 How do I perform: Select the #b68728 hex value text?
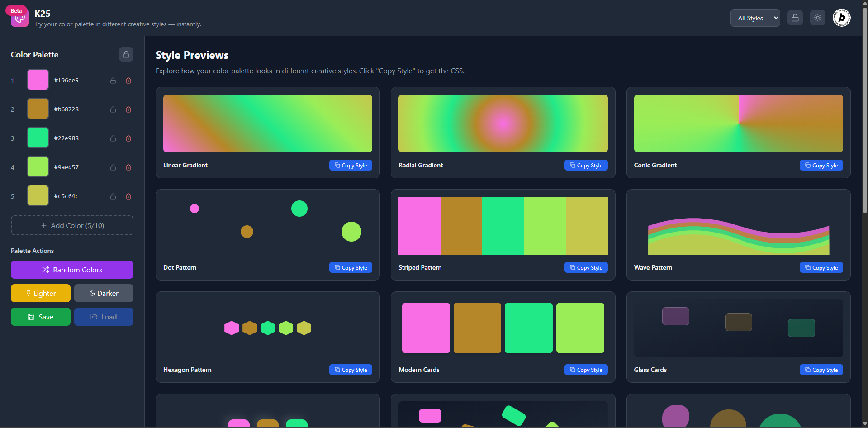(66, 109)
